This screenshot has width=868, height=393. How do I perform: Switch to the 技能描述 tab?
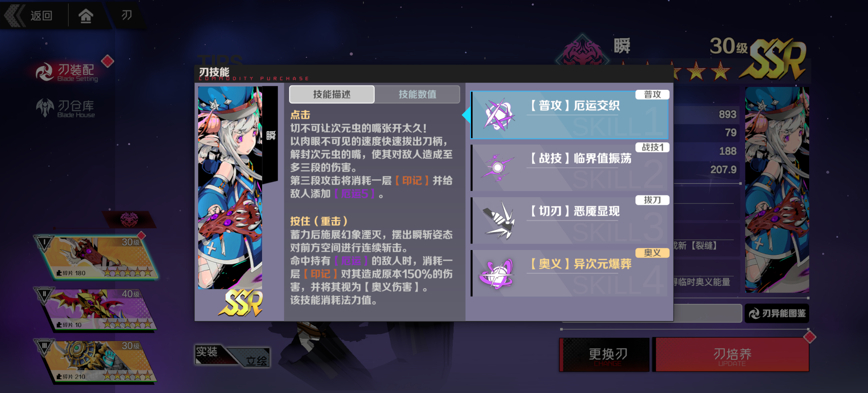pos(331,95)
